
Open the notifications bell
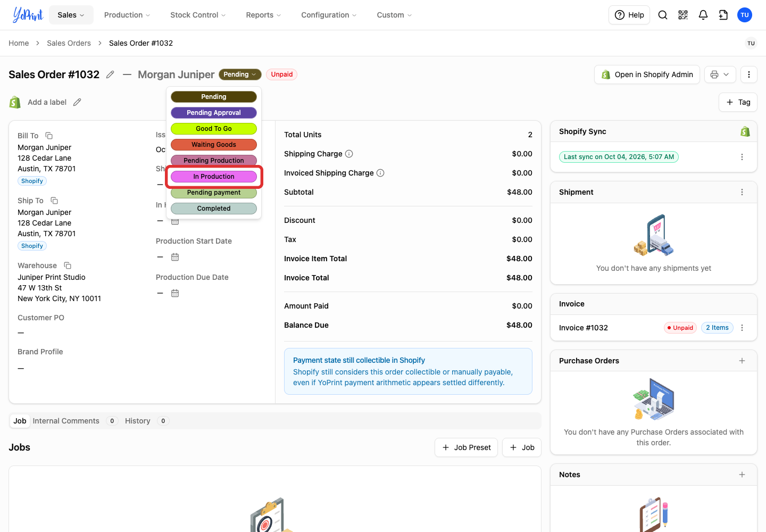703,15
